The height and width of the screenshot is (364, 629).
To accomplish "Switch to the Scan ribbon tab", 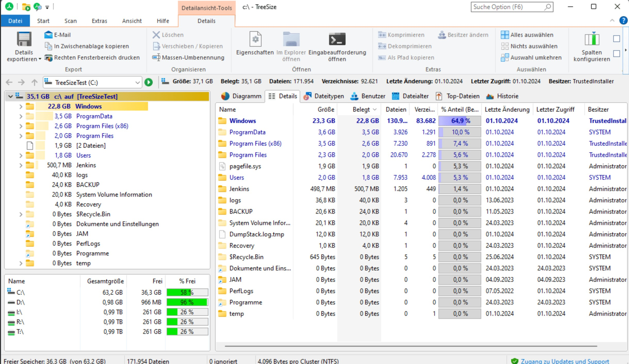I will point(70,21).
